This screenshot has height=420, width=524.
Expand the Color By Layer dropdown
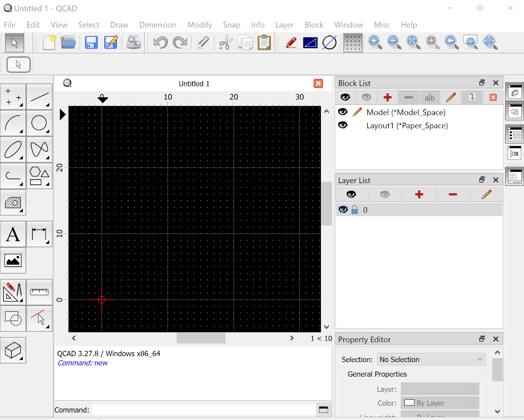point(440,403)
